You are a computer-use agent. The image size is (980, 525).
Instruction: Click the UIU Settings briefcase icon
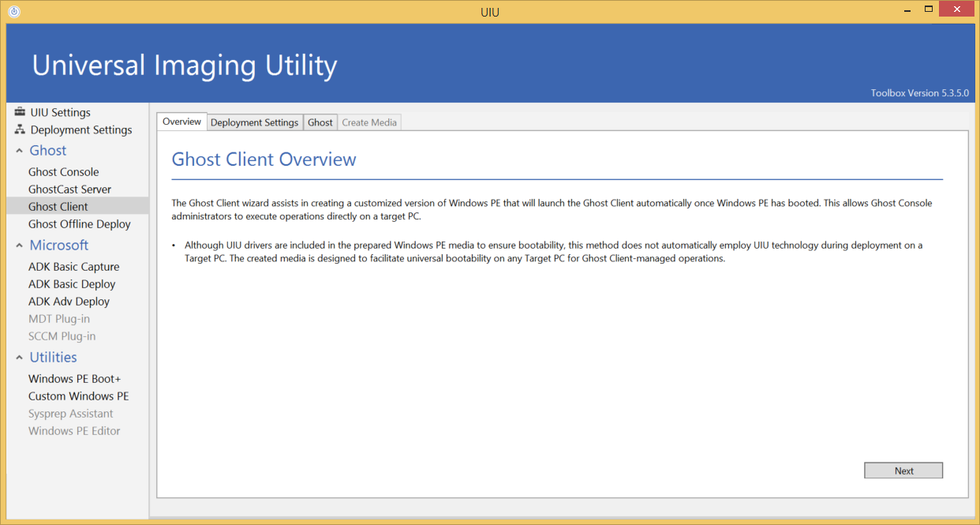[x=20, y=112]
